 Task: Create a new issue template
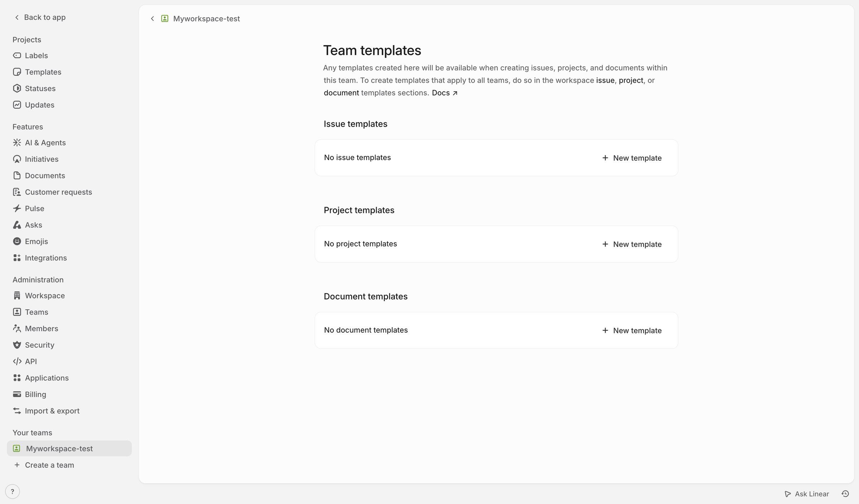pyautogui.click(x=632, y=158)
